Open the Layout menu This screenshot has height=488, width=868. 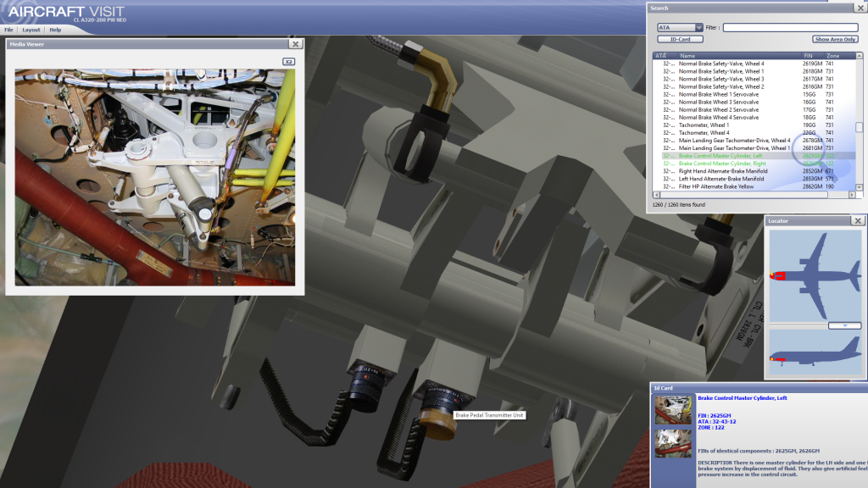tap(31, 30)
